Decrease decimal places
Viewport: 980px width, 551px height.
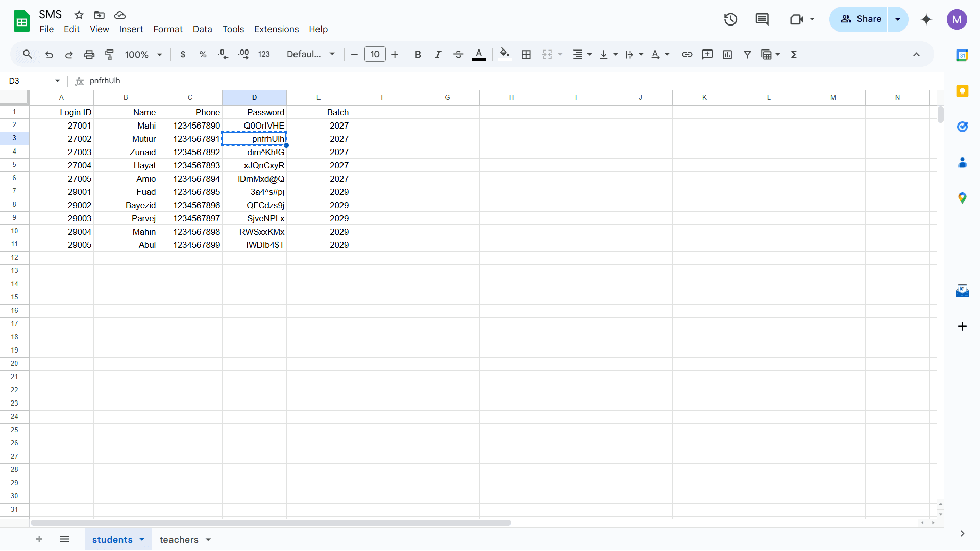pyautogui.click(x=223, y=54)
